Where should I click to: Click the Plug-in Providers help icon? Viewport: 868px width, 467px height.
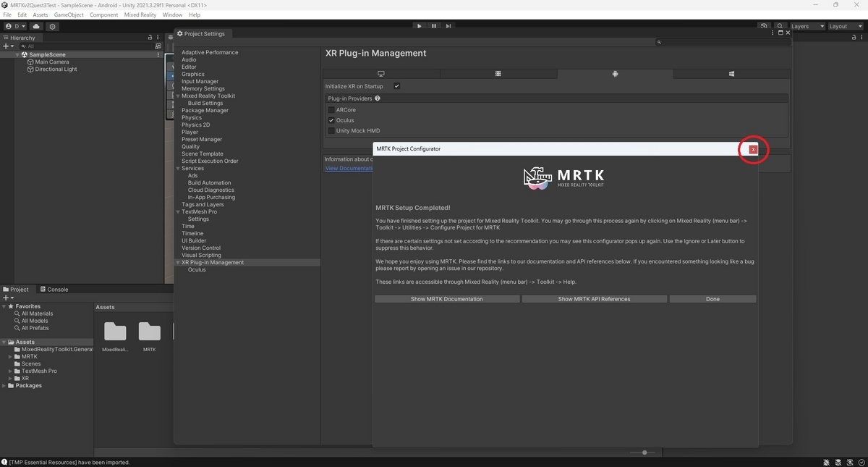(377, 98)
